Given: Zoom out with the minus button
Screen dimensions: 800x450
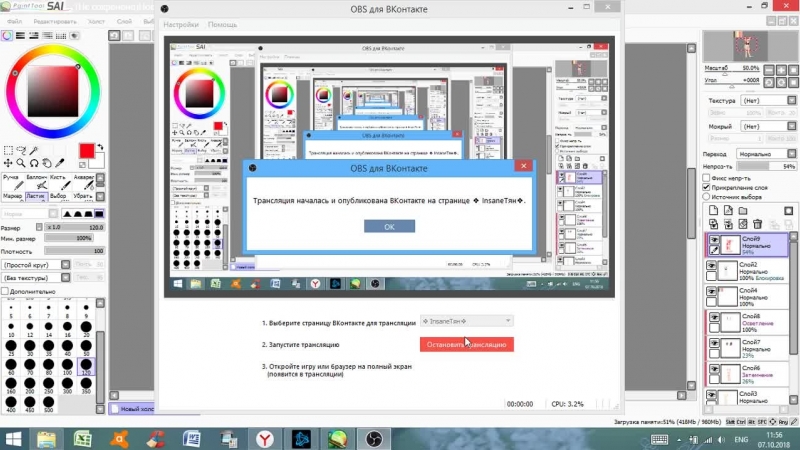Looking at the screenshot, I should [769, 70].
